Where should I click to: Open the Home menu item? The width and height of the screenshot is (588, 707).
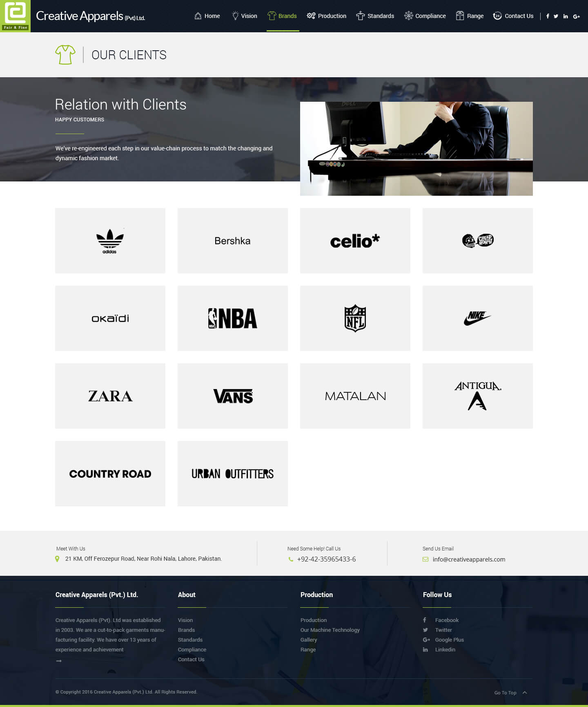(x=207, y=16)
